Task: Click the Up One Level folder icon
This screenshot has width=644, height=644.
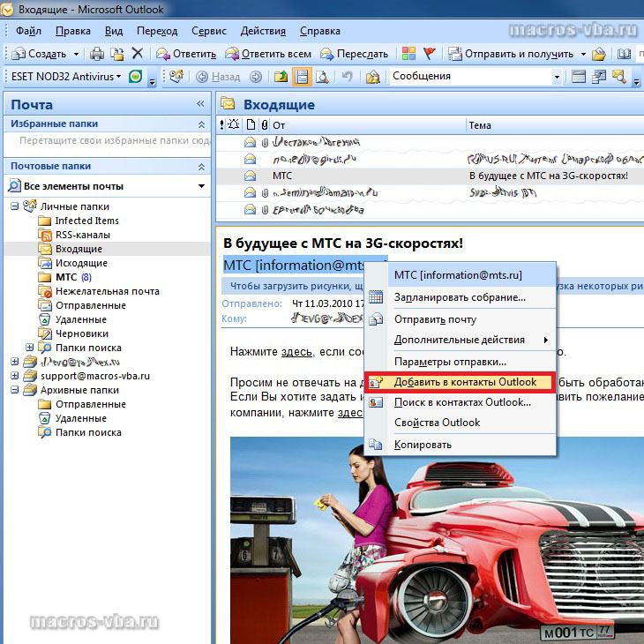Action: [x=281, y=77]
